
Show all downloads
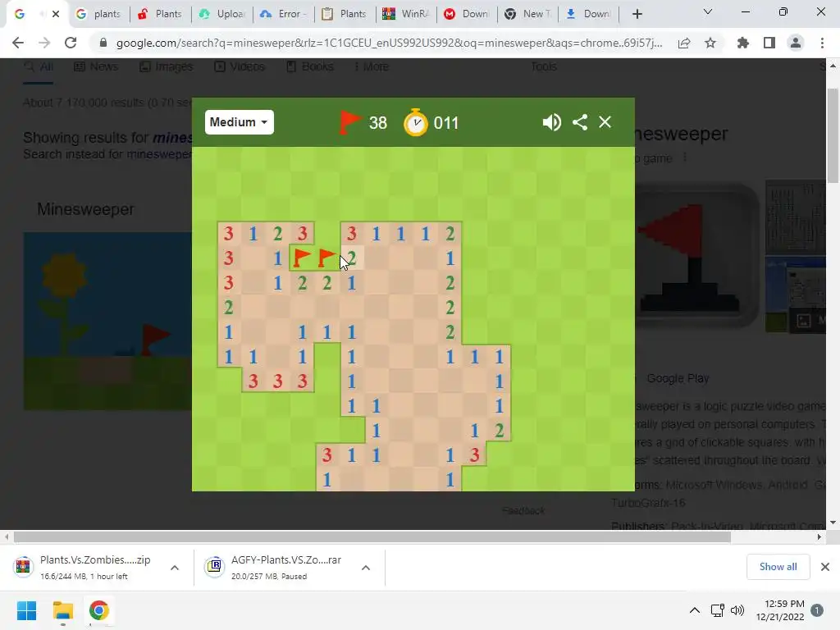tap(778, 567)
